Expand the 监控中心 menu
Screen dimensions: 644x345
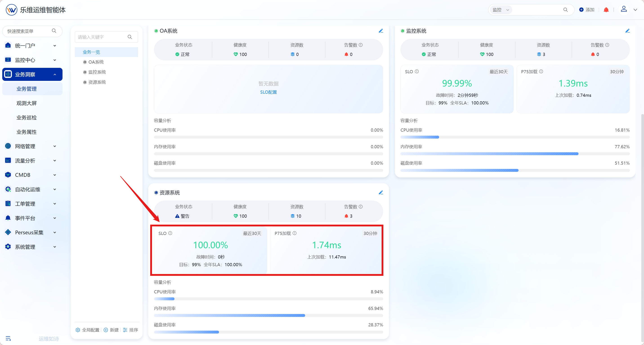point(32,60)
